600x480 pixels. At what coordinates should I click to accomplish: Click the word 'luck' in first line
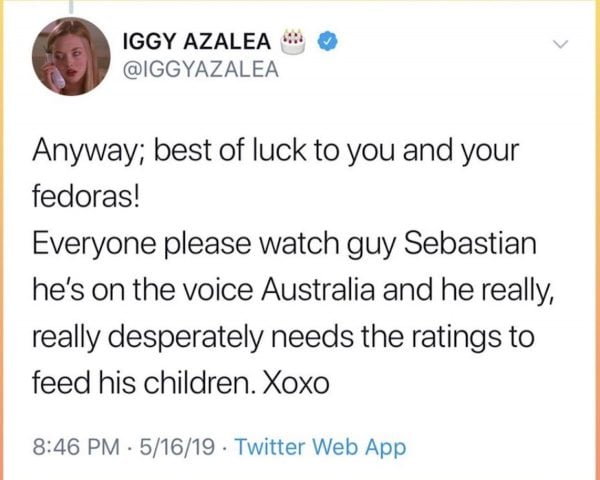point(278,150)
